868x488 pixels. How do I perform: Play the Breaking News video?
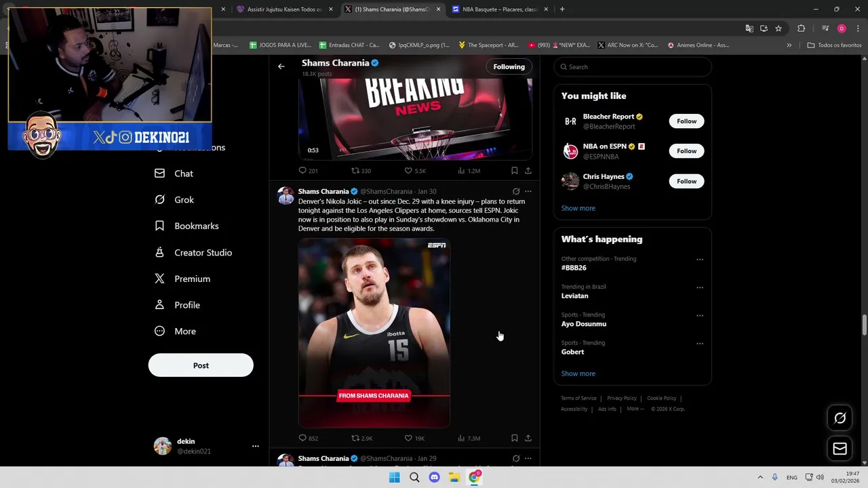pyautogui.click(x=415, y=119)
